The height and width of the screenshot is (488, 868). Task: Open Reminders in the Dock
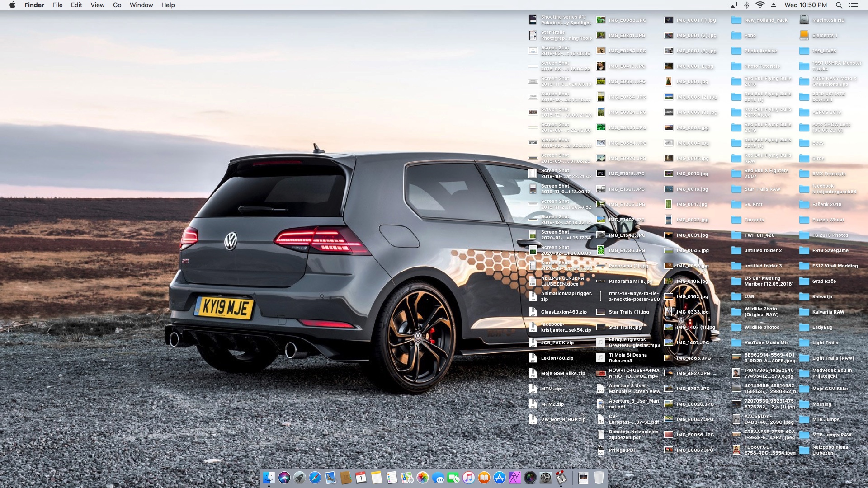(392, 478)
